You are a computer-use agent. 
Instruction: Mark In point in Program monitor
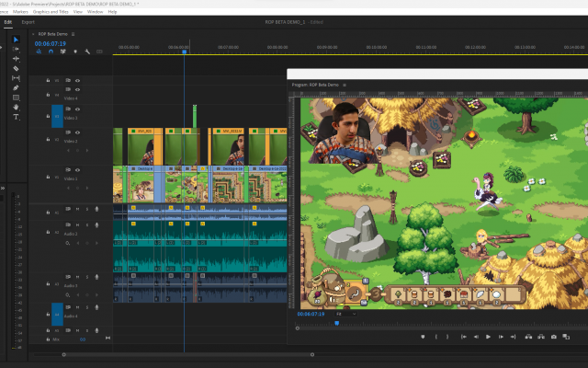(436, 337)
